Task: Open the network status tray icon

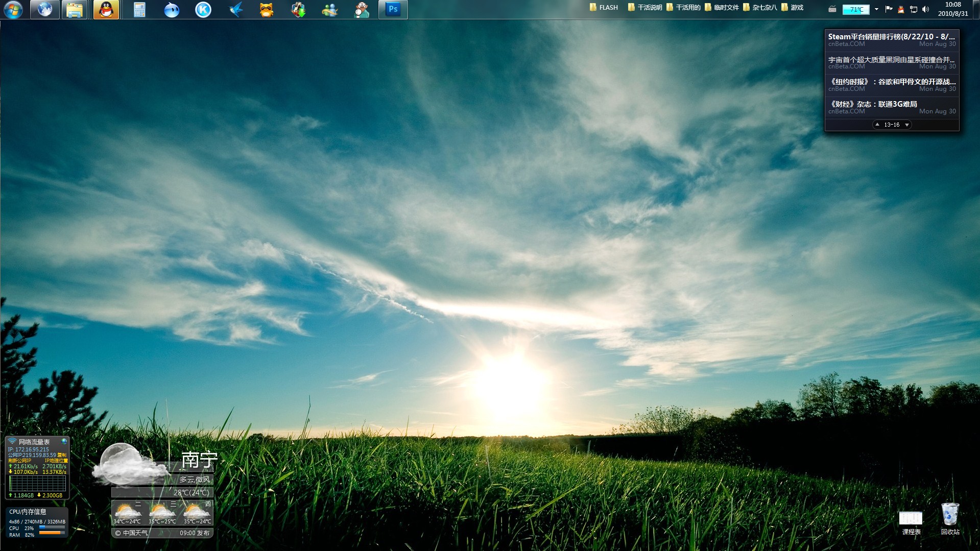Action: 913,9
